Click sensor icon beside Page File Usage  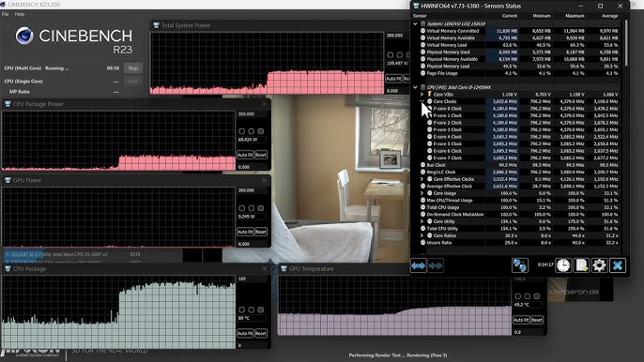click(x=423, y=73)
